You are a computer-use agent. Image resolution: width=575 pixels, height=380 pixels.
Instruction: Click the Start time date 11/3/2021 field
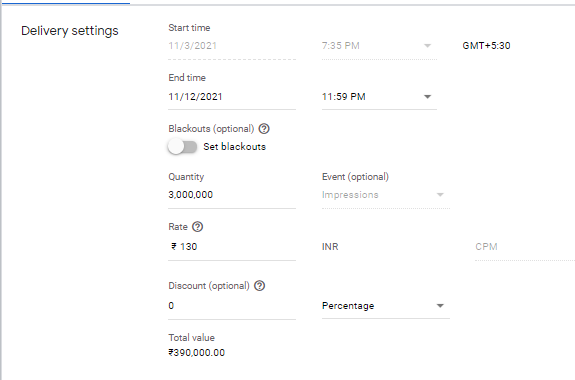click(232, 46)
